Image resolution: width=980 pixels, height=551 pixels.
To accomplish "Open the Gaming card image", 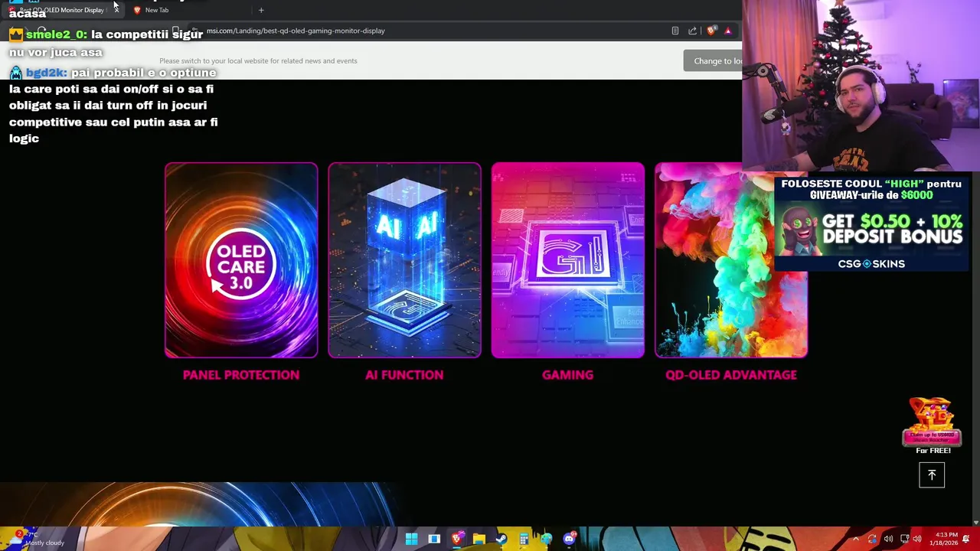I will coord(567,260).
